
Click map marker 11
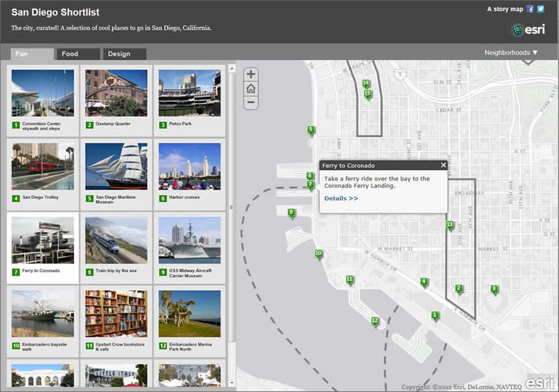click(x=350, y=280)
